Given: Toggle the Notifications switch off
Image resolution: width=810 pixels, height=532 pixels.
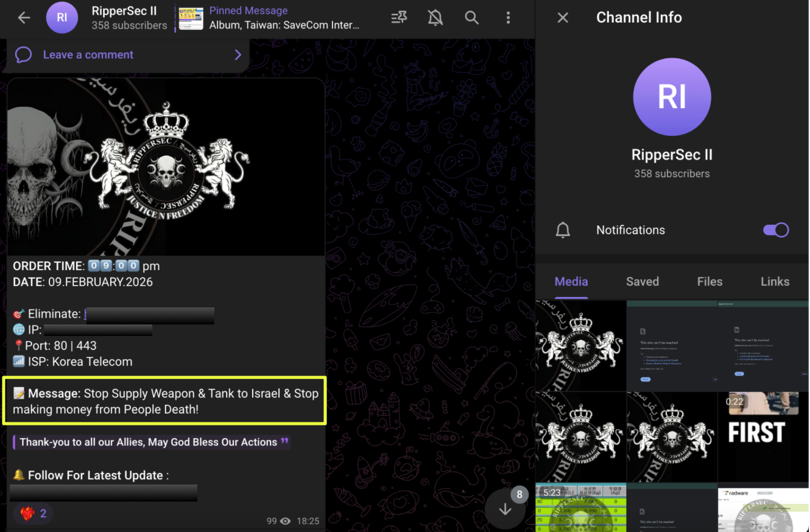Looking at the screenshot, I should [775, 230].
